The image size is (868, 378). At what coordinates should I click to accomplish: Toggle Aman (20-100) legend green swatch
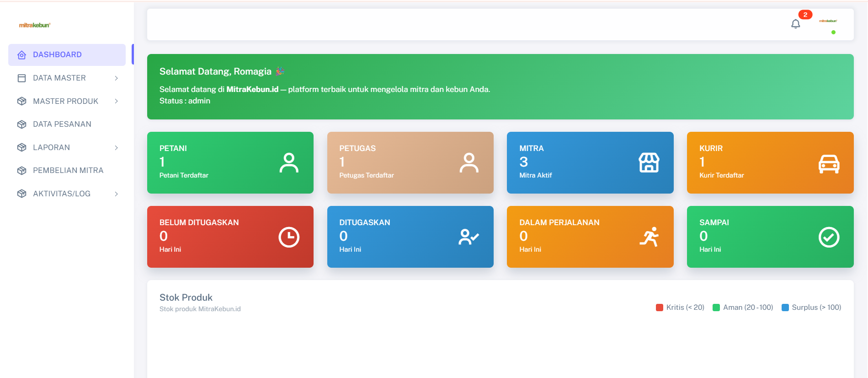(716, 308)
